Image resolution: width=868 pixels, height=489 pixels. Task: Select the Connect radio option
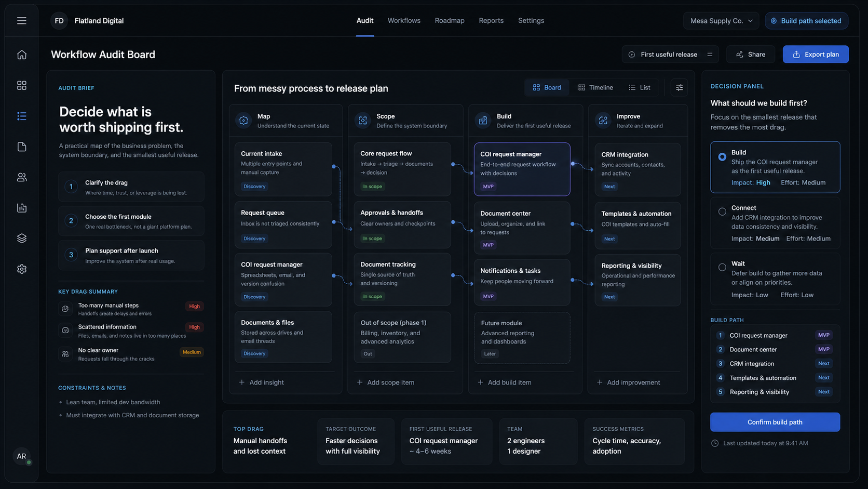[722, 212]
